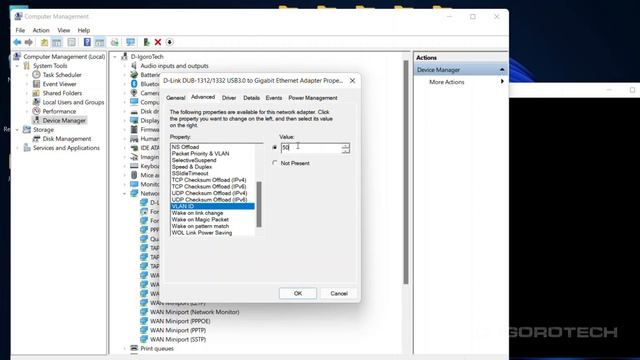Click the Services and Applications icon
Screen dimensions: 640x360
point(27,148)
